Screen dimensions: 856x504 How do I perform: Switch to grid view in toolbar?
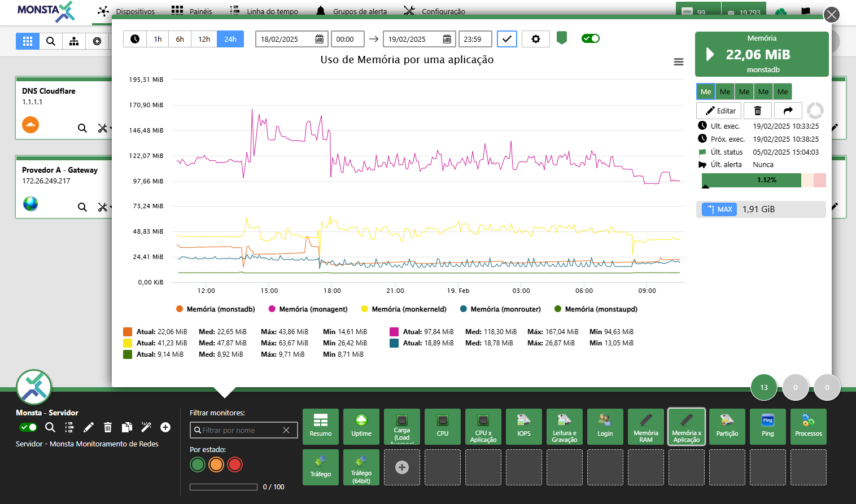(28, 41)
